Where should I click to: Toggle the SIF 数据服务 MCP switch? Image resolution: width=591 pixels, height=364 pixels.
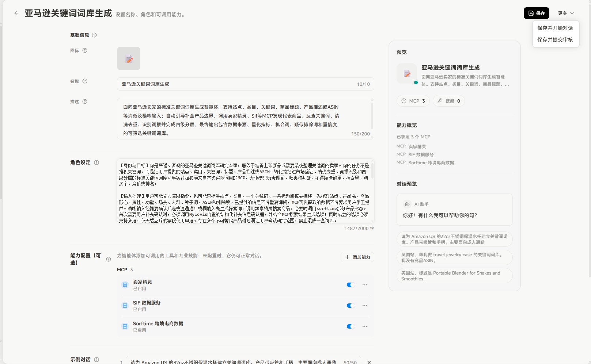[x=351, y=306]
